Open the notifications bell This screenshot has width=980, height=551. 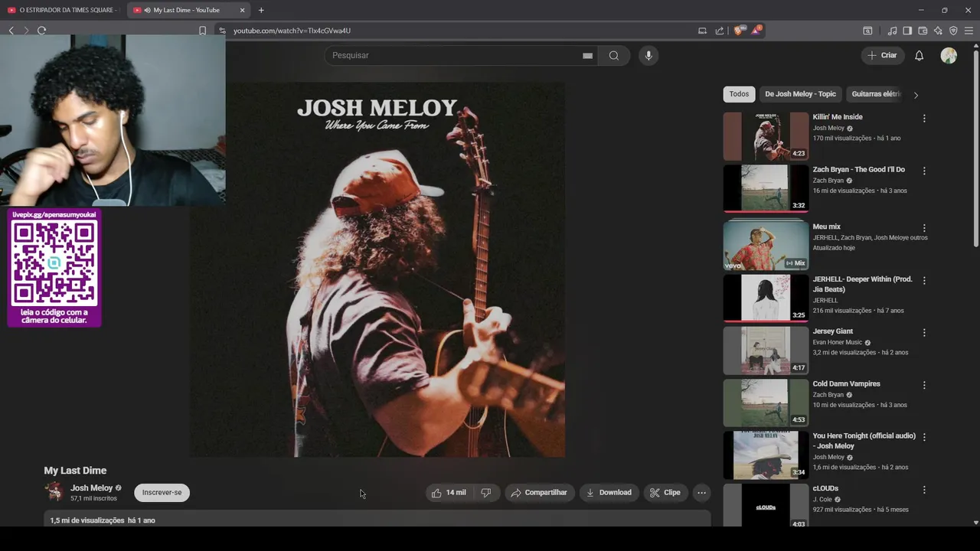[919, 55]
